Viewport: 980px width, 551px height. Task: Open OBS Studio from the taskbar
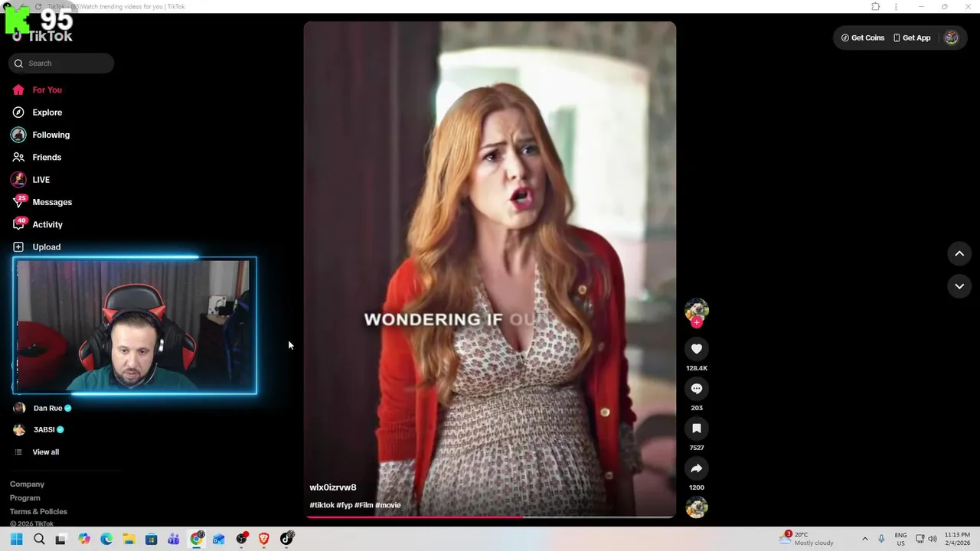click(x=242, y=539)
